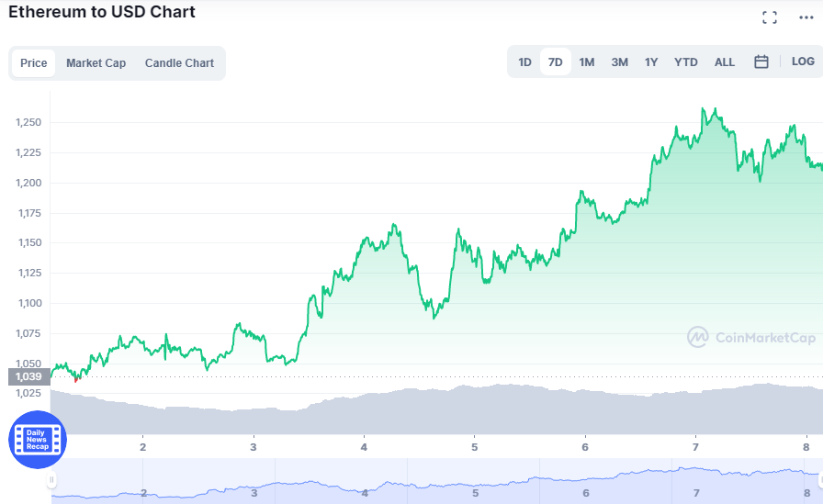
Task: Select the YTD time range
Action: pyautogui.click(x=685, y=62)
